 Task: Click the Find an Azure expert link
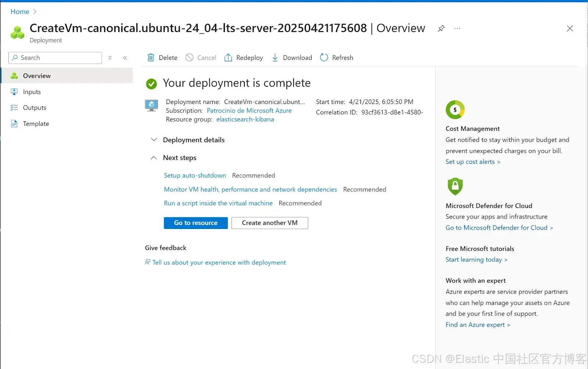point(478,325)
